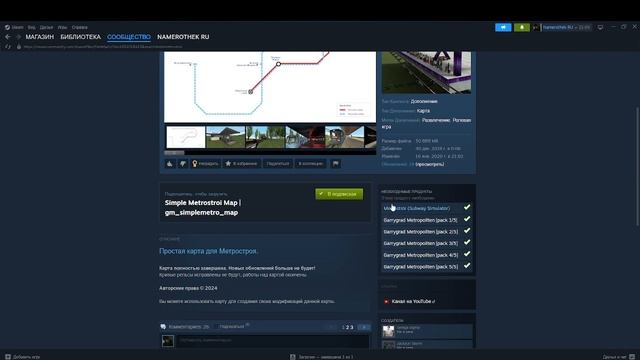Select the red tunnel train thumbnail

point(305,137)
